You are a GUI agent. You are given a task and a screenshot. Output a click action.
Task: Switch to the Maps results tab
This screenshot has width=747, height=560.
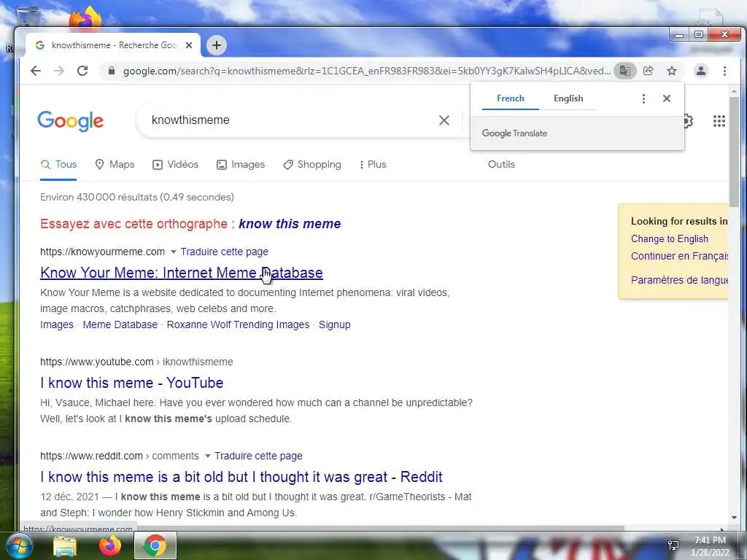(115, 165)
